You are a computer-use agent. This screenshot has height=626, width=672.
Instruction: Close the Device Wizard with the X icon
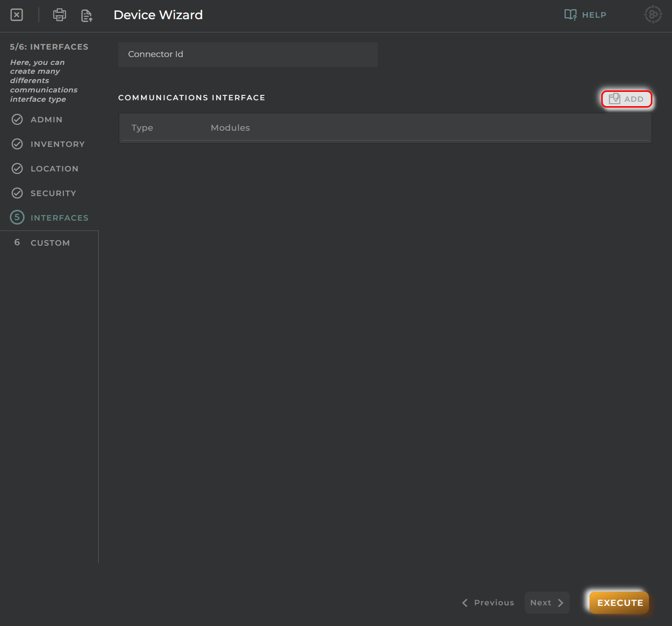(x=17, y=15)
